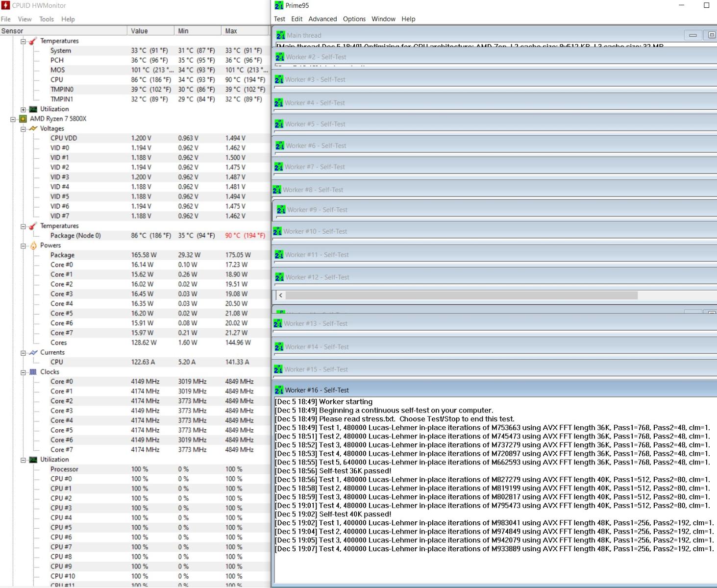
Task: Click the Worker #7 window icon
Action: click(x=278, y=167)
